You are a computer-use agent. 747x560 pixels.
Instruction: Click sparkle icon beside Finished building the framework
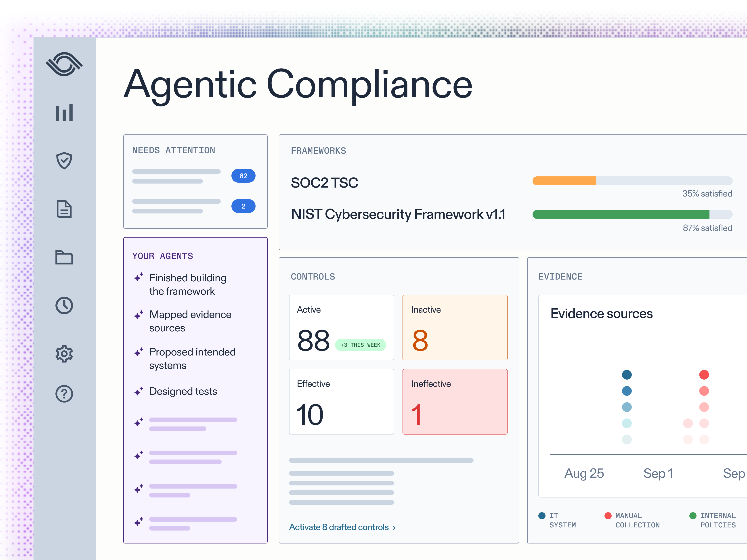coord(139,277)
